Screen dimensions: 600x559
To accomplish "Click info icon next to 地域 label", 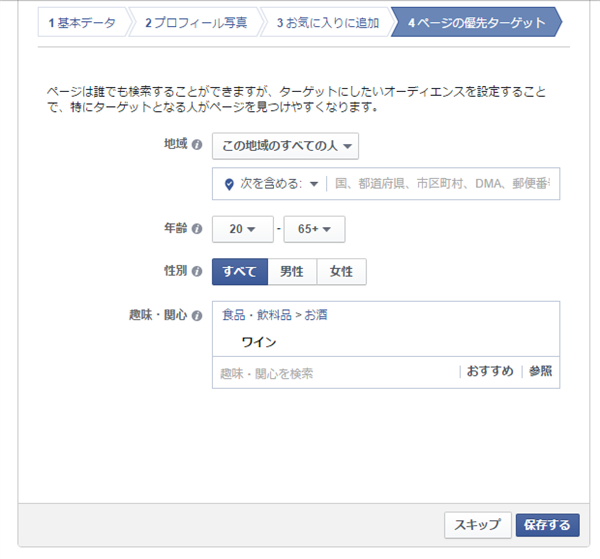I will 197,145.
